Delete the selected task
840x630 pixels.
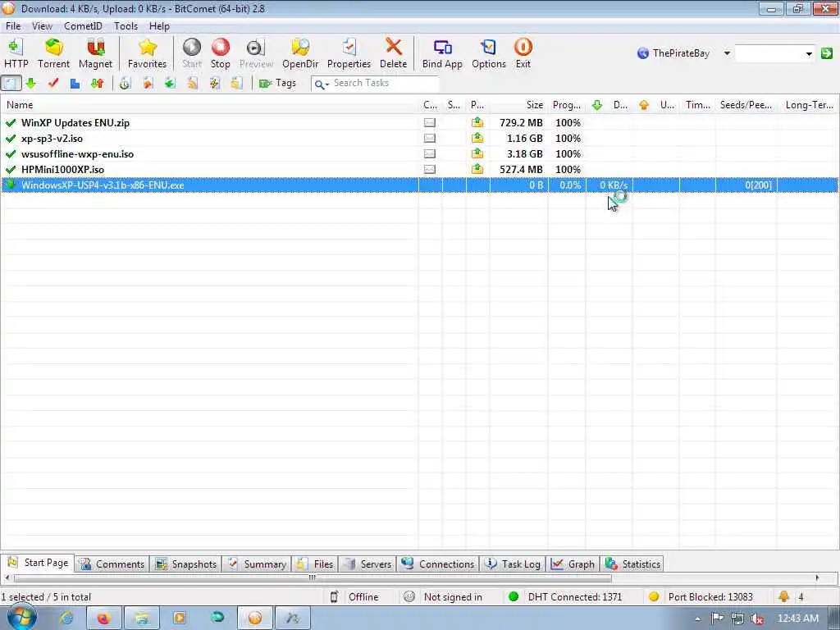[393, 53]
